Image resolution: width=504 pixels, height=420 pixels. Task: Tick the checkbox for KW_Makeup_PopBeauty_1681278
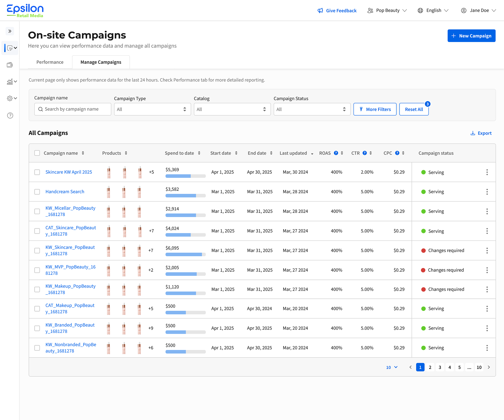coord(37,289)
